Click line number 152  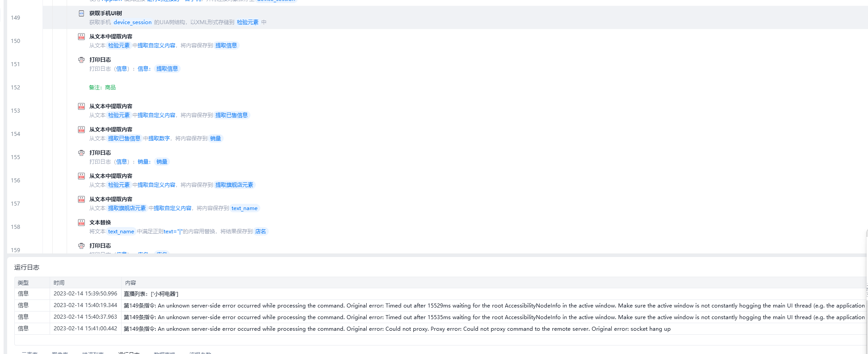16,88
